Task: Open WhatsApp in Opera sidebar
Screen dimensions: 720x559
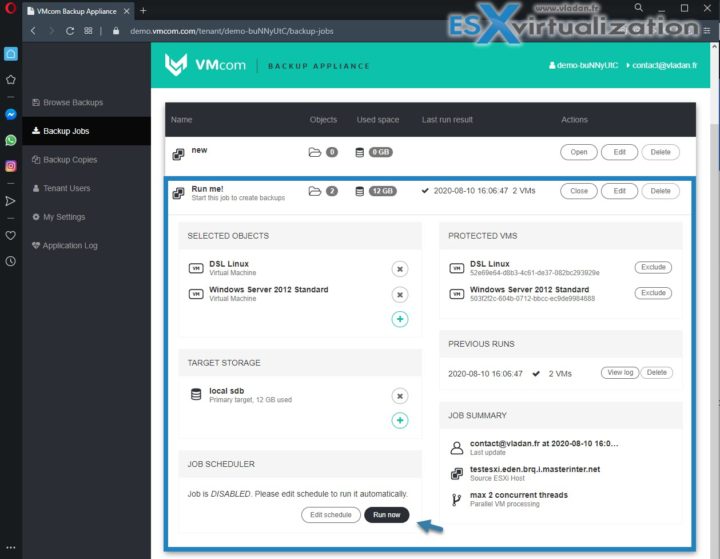Action: 11,140
